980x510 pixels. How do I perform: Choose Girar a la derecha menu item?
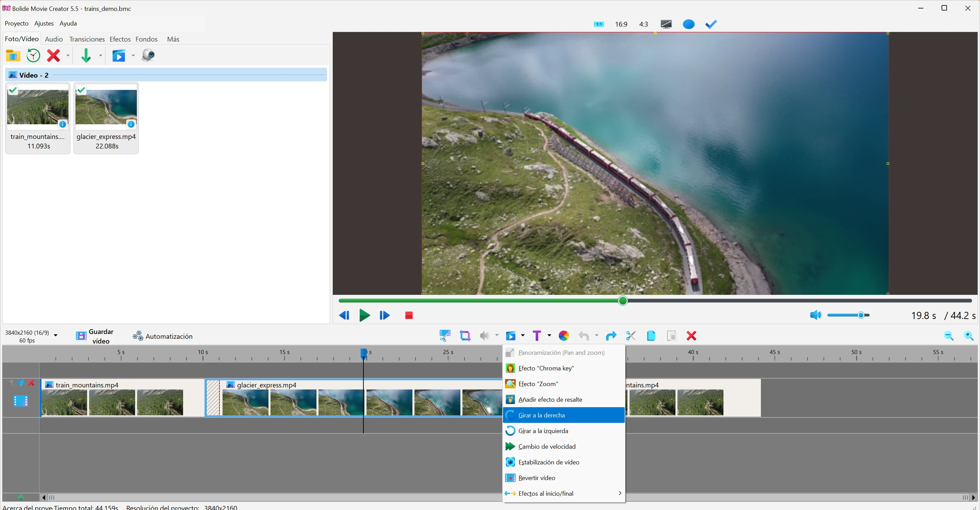click(x=563, y=415)
